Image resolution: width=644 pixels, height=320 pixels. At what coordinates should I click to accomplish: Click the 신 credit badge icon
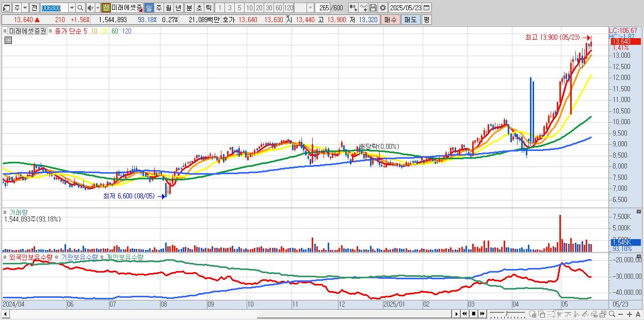click(106, 8)
